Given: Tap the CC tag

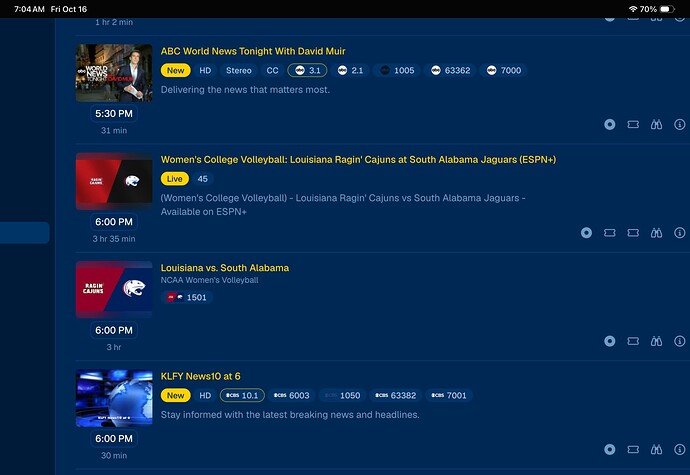Looking at the screenshot, I should click(272, 70).
